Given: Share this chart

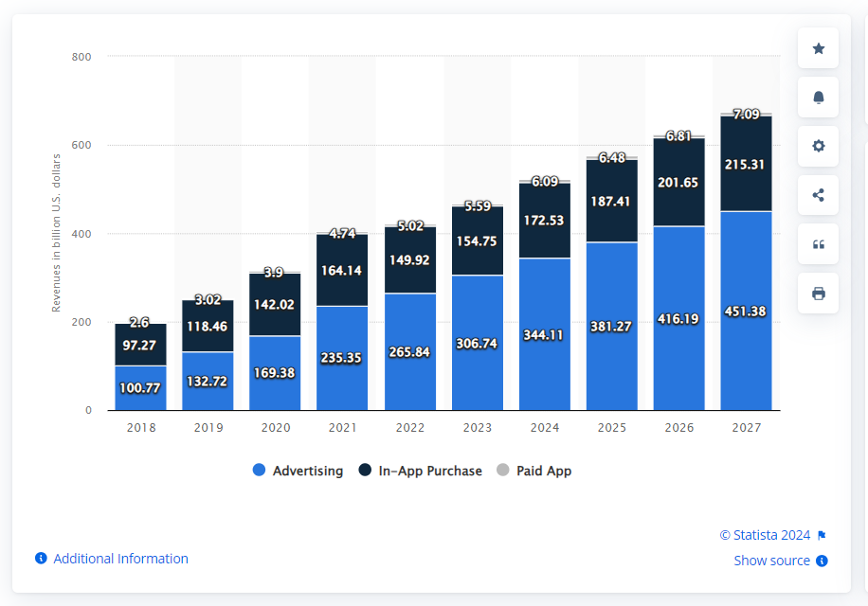Looking at the screenshot, I should tap(817, 195).
